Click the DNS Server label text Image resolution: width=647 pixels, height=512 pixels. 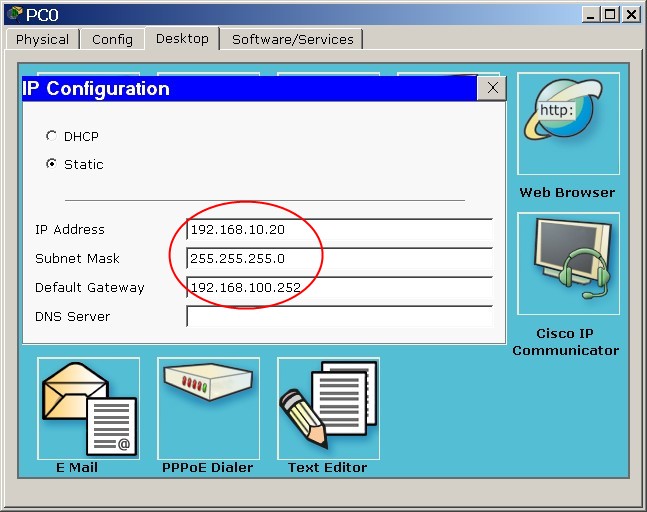73,316
